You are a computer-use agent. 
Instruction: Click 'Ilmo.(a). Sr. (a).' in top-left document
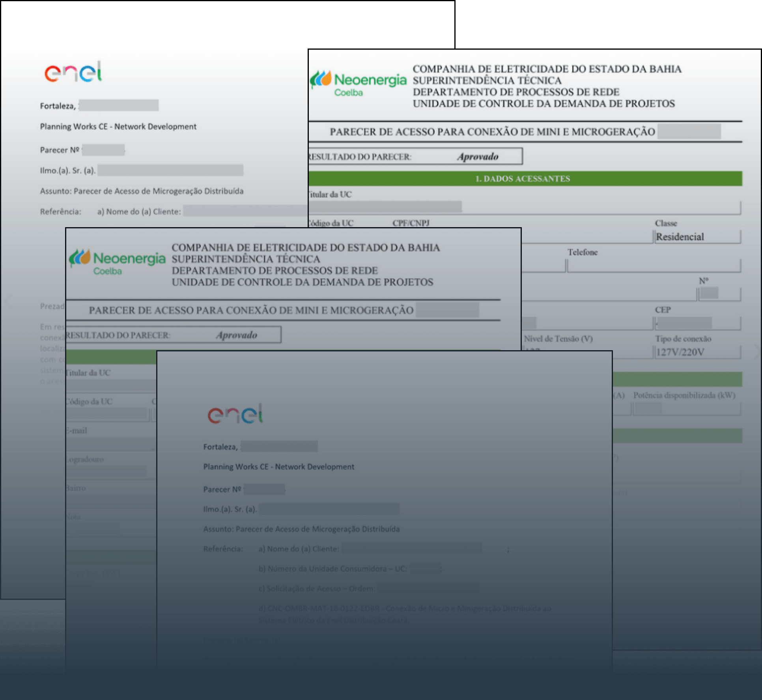pyautogui.click(x=68, y=170)
